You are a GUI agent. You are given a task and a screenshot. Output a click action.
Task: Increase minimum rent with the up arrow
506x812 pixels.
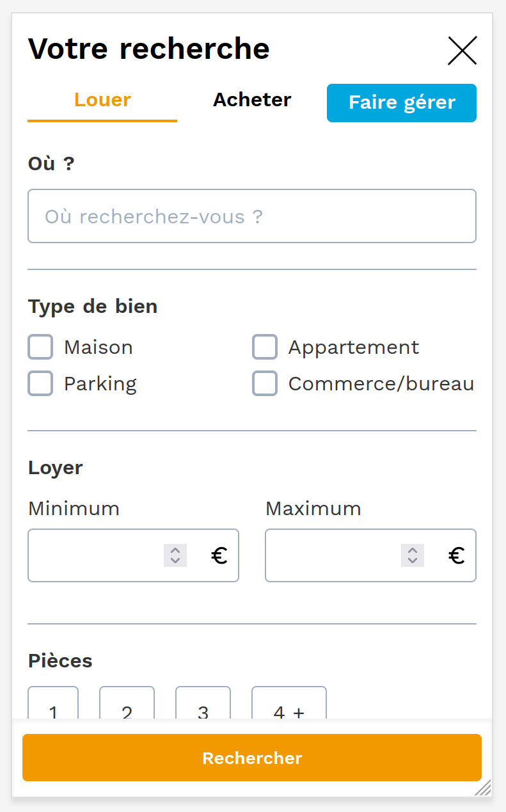coord(175,550)
